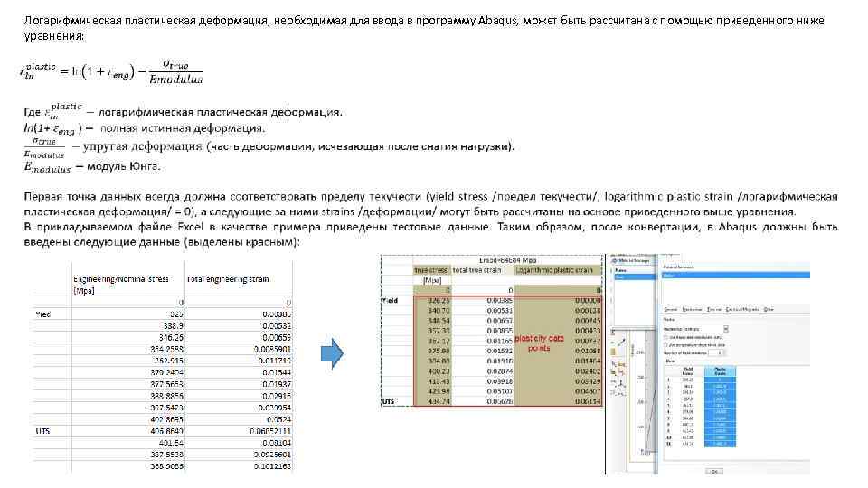This screenshot has width=868, height=488.
Task: Click bold 'UTS' label in converted table
Action: coord(388,401)
